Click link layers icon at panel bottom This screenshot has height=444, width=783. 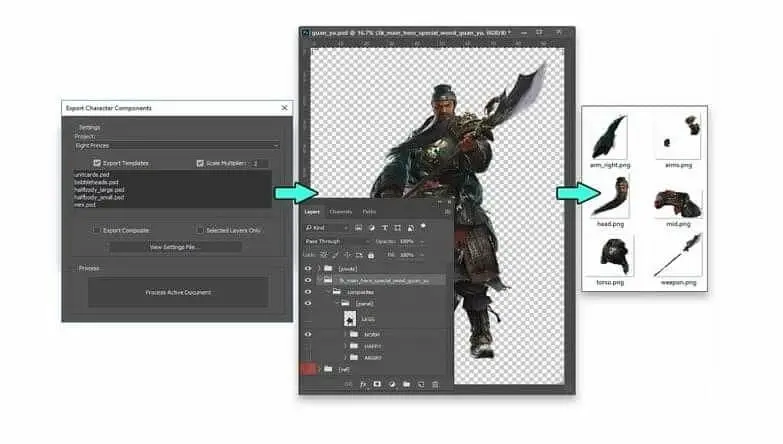pos(349,384)
